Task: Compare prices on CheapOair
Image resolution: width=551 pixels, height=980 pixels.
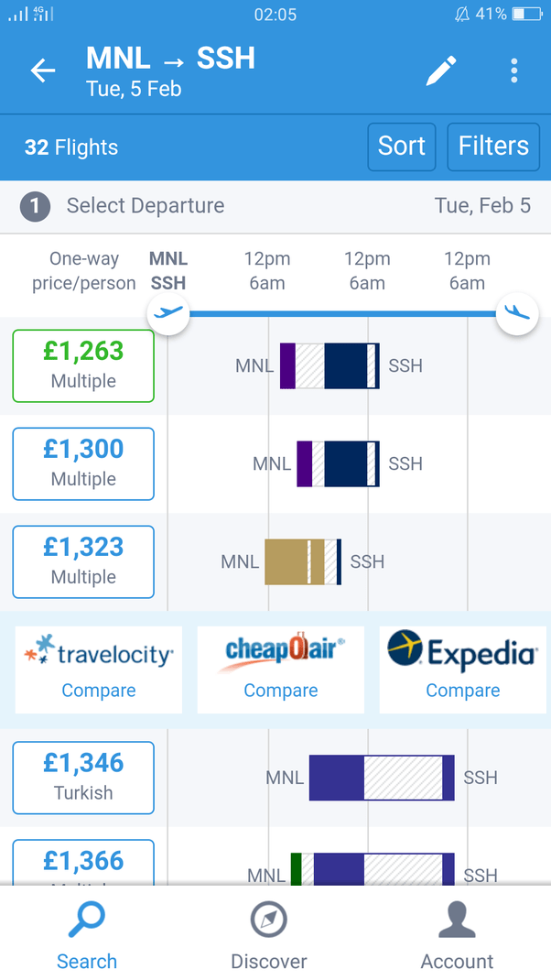Action: [x=280, y=670]
